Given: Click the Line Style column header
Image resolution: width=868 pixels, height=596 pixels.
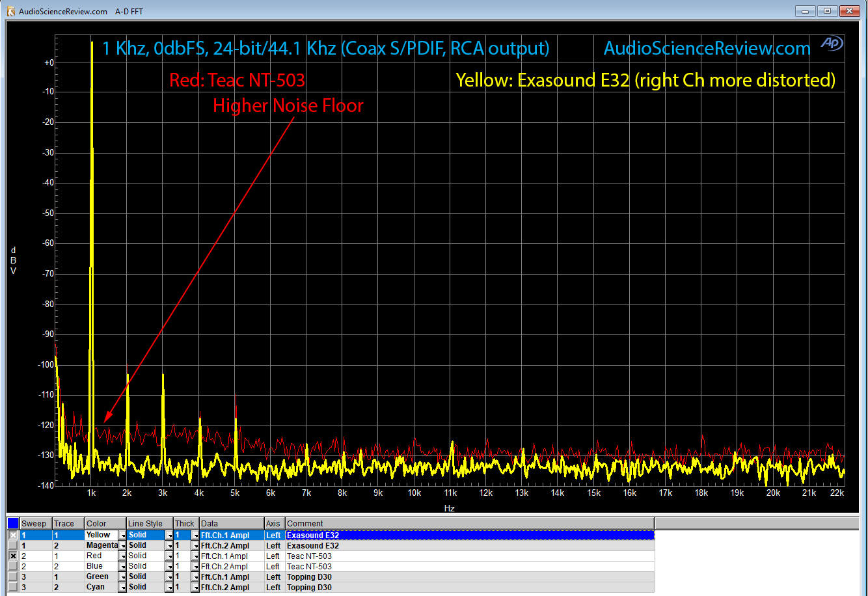Looking at the screenshot, I should click(x=150, y=524).
